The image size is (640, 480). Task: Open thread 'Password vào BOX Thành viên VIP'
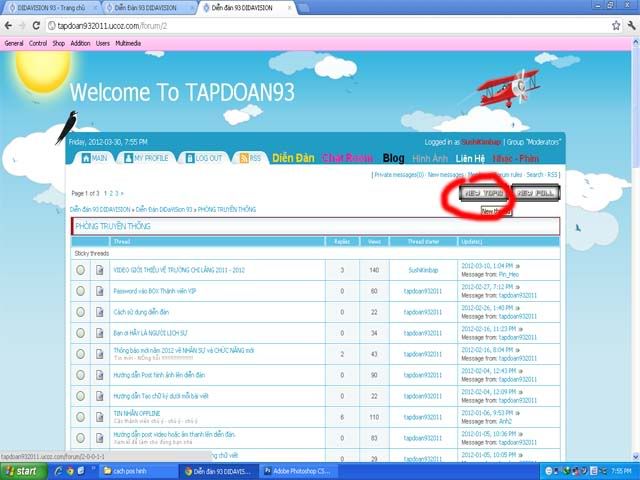[155, 291]
